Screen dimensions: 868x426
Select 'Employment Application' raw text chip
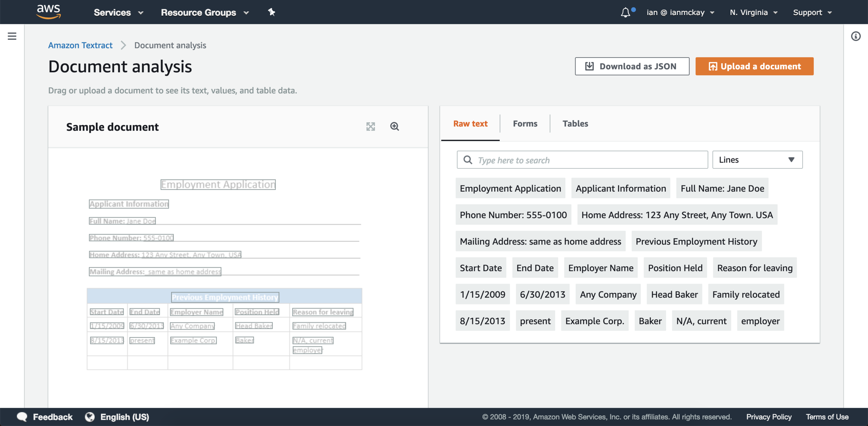coord(510,188)
